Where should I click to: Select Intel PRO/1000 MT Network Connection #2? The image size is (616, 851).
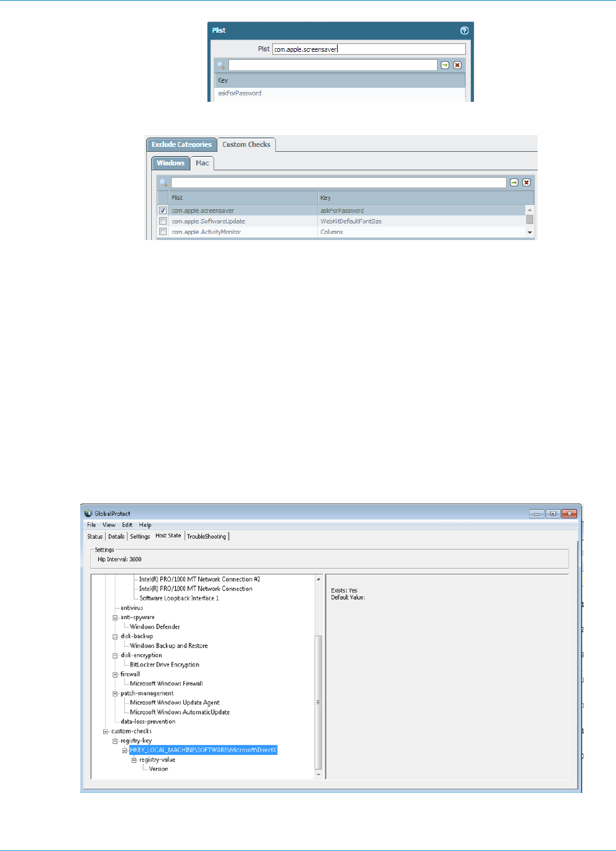199,579
